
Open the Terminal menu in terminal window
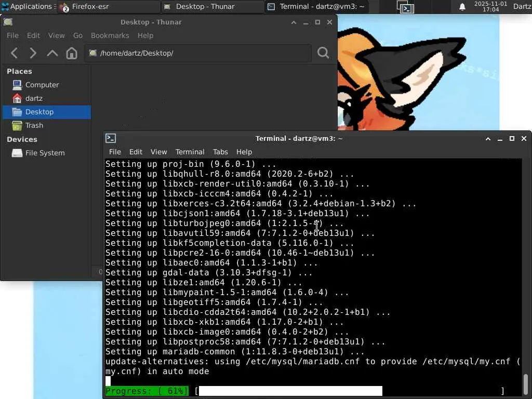click(x=190, y=152)
